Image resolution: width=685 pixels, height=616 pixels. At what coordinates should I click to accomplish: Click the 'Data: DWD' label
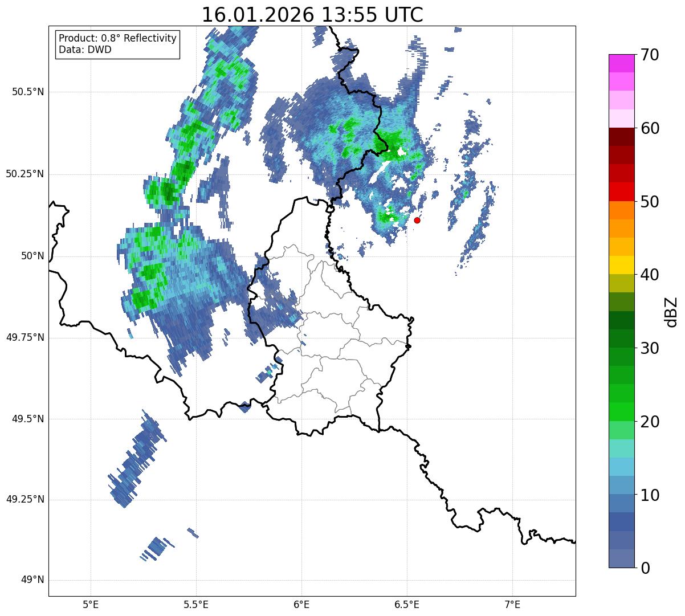coord(85,50)
